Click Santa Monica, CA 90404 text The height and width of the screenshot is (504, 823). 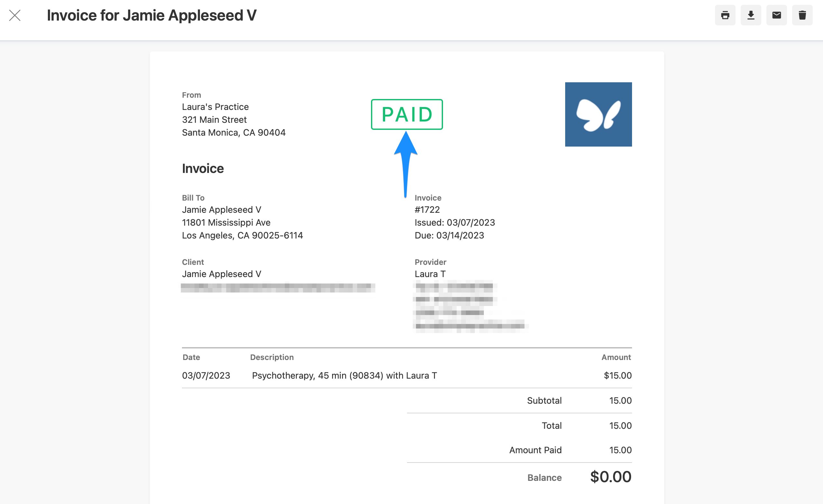(233, 133)
